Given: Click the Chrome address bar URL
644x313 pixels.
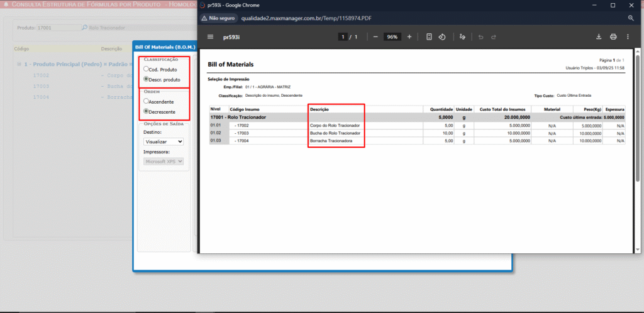Looking at the screenshot, I should [307, 18].
